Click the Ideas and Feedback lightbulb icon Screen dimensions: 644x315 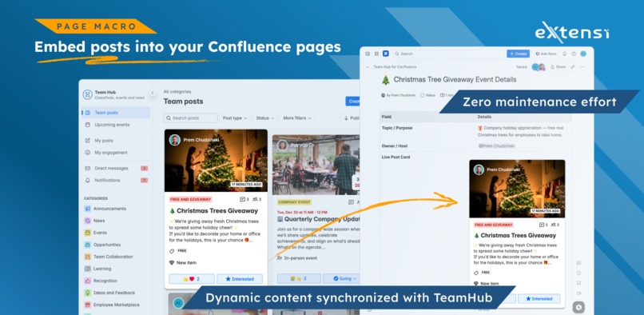87,293
